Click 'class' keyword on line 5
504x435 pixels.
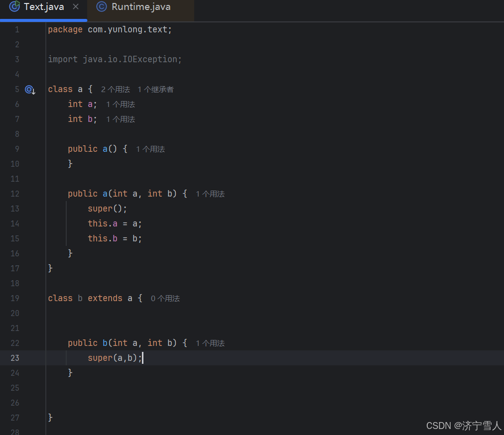(x=60, y=89)
